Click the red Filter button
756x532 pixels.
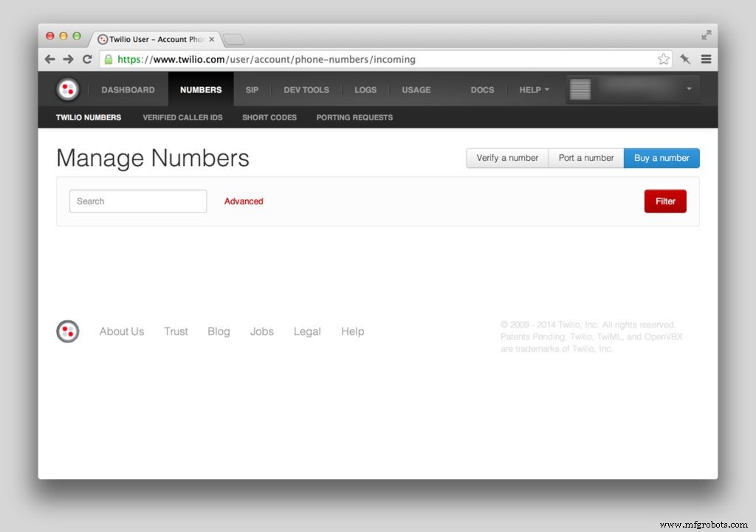664,201
